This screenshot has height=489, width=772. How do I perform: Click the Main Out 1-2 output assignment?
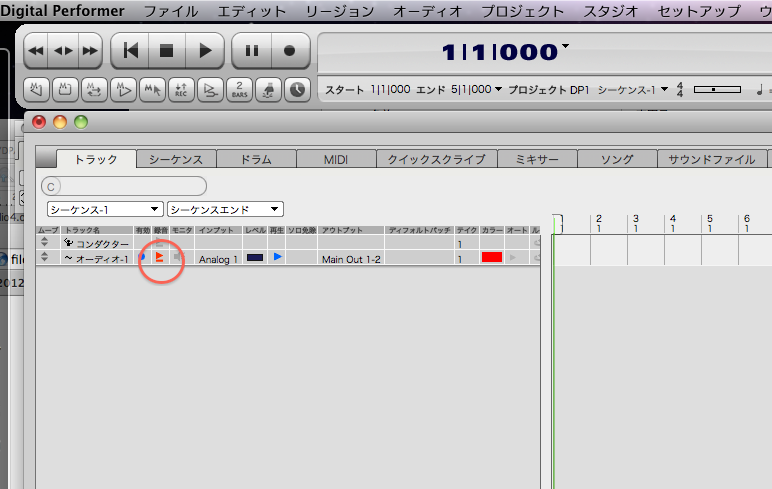351,259
